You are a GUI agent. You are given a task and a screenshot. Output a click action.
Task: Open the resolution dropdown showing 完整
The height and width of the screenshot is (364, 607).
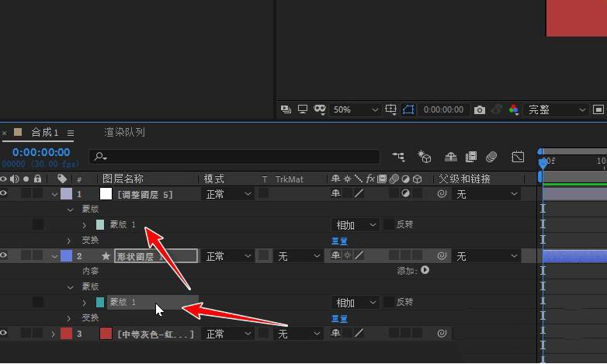(x=556, y=109)
